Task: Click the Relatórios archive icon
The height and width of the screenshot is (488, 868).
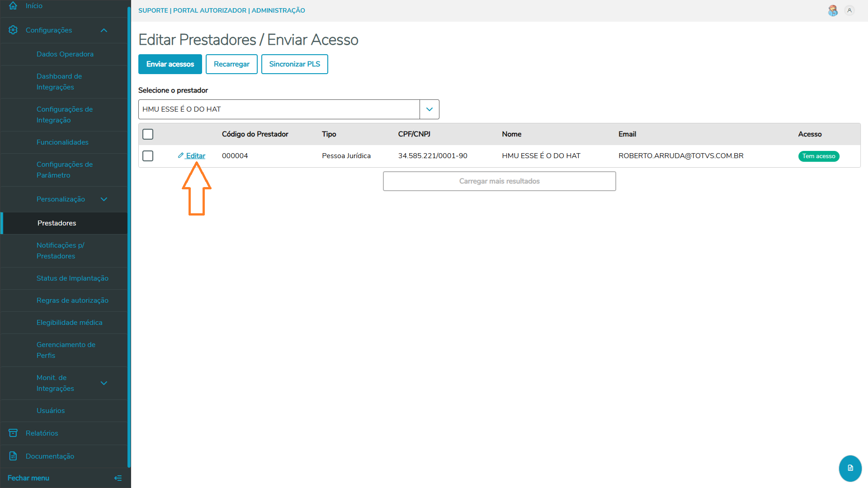Action: click(13, 433)
